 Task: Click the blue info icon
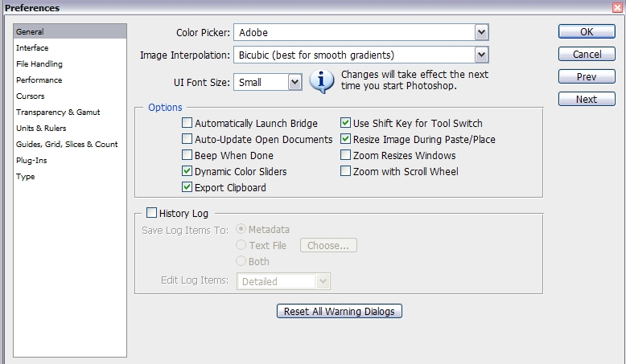click(x=322, y=81)
